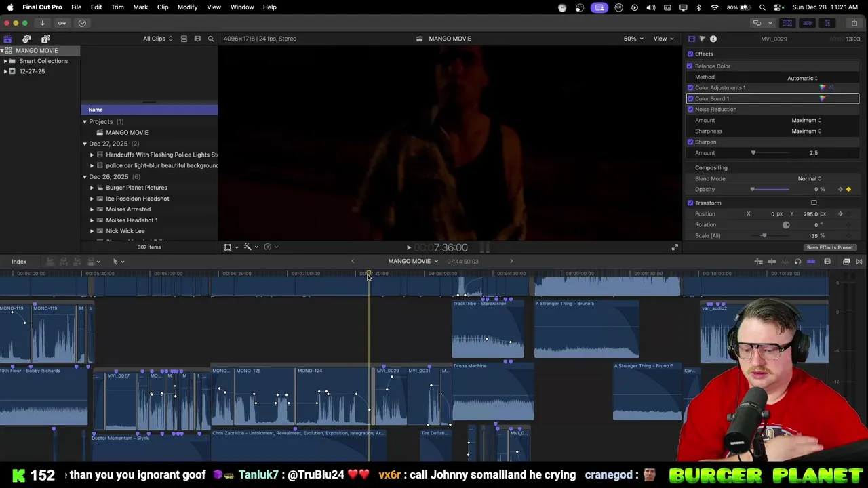Disable the Balance Color checkbox

[x=690, y=66]
